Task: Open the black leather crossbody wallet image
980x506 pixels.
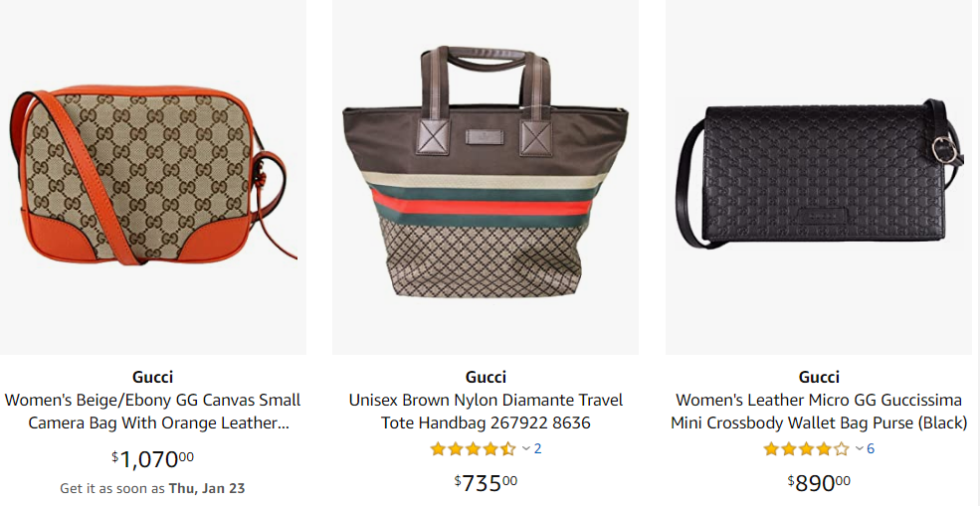Action: (819, 179)
